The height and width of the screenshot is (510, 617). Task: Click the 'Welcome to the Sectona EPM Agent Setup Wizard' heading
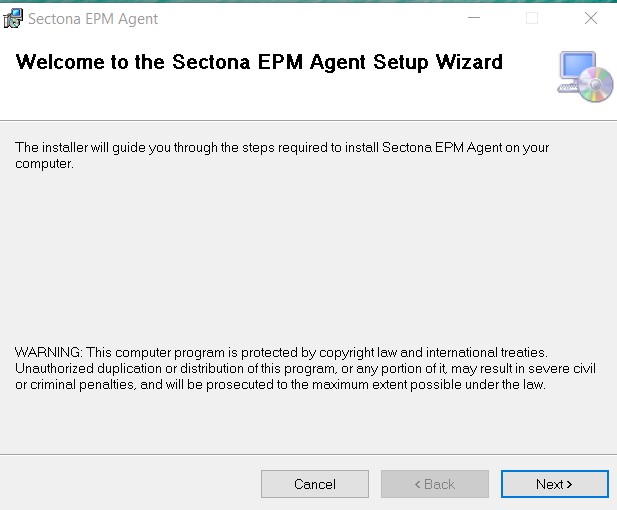coord(259,62)
